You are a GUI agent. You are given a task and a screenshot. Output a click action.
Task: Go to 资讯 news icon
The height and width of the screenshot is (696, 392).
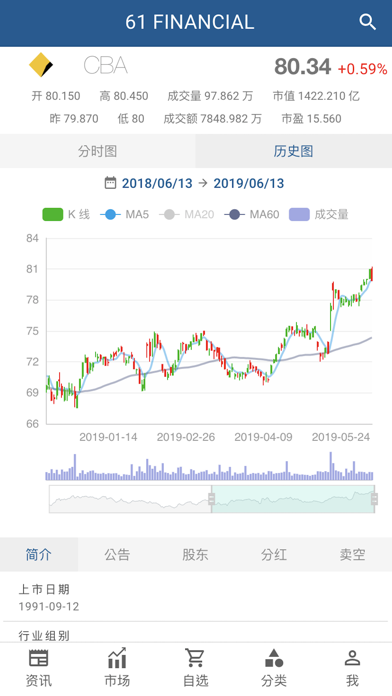tap(39, 658)
